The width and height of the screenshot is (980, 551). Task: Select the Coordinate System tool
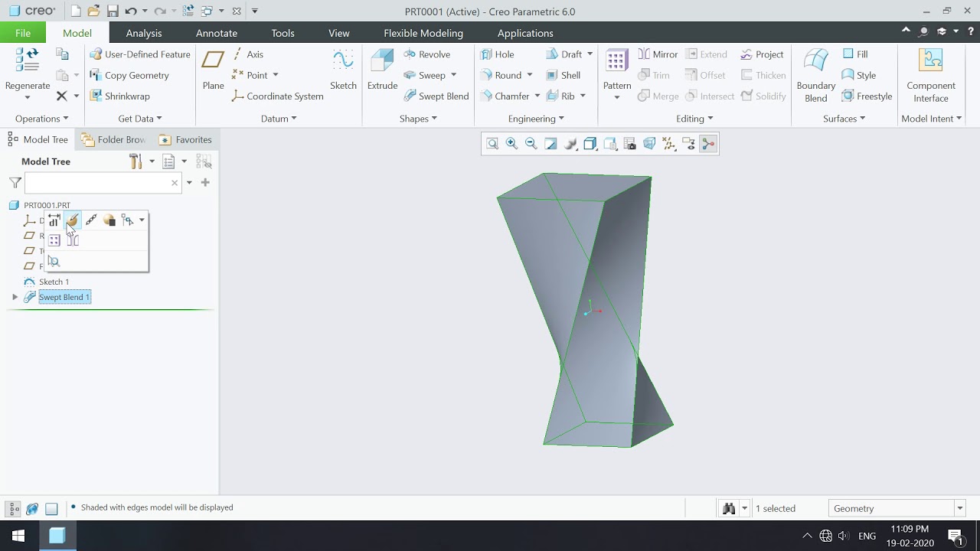click(277, 96)
